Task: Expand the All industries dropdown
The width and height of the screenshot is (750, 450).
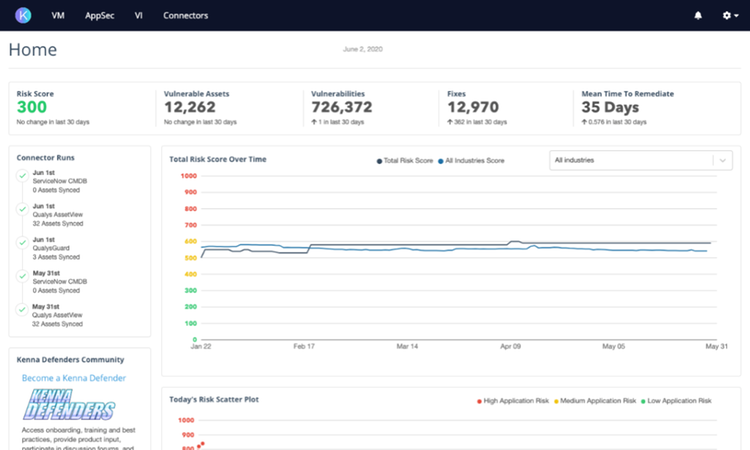Action: (x=630, y=160)
